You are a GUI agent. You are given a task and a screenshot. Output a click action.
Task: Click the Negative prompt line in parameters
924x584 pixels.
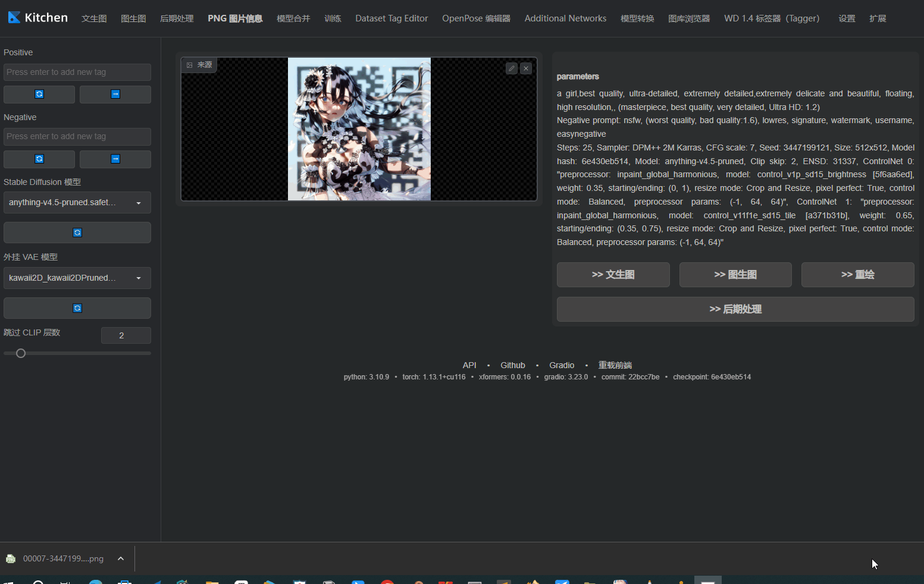coord(735,127)
